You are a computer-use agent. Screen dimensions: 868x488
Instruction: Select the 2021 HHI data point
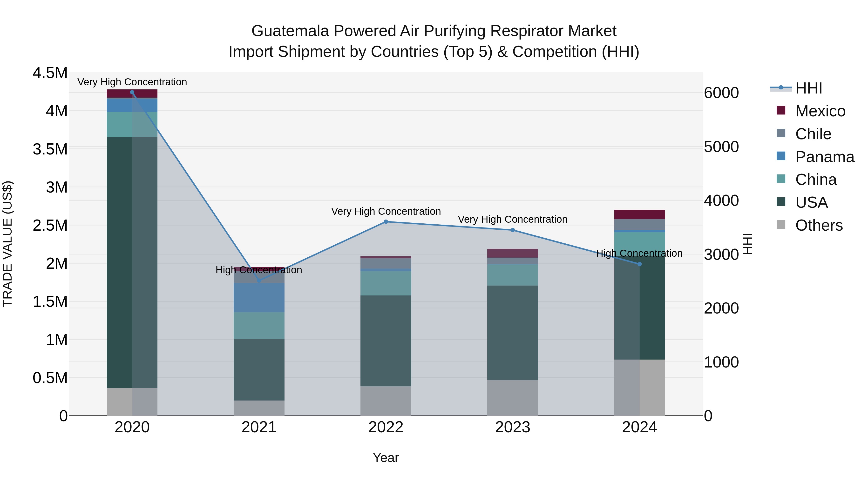pos(259,281)
